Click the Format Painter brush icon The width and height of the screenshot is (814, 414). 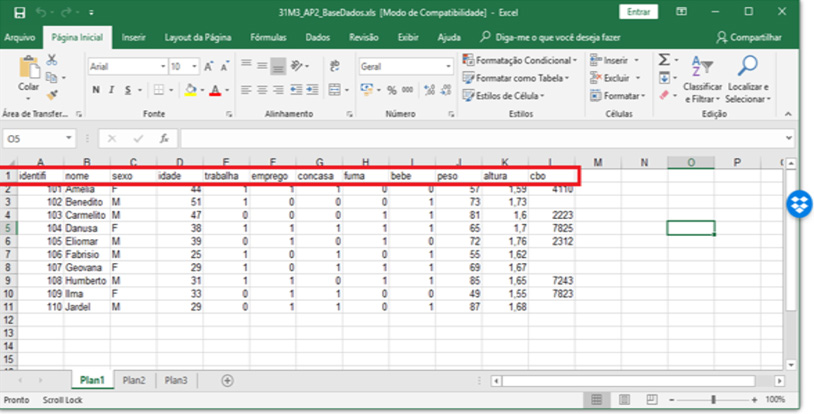pyautogui.click(x=51, y=95)
